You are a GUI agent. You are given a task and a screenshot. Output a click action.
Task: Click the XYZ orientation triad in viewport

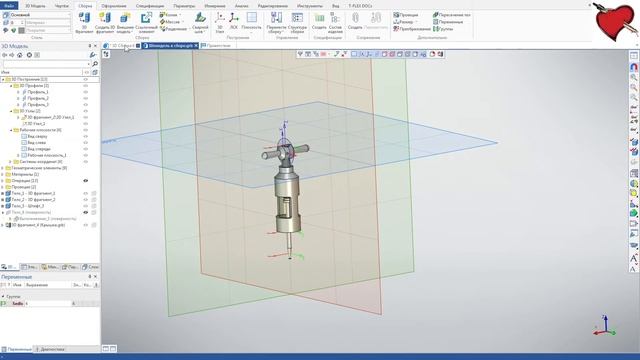(x=605, y=326)
